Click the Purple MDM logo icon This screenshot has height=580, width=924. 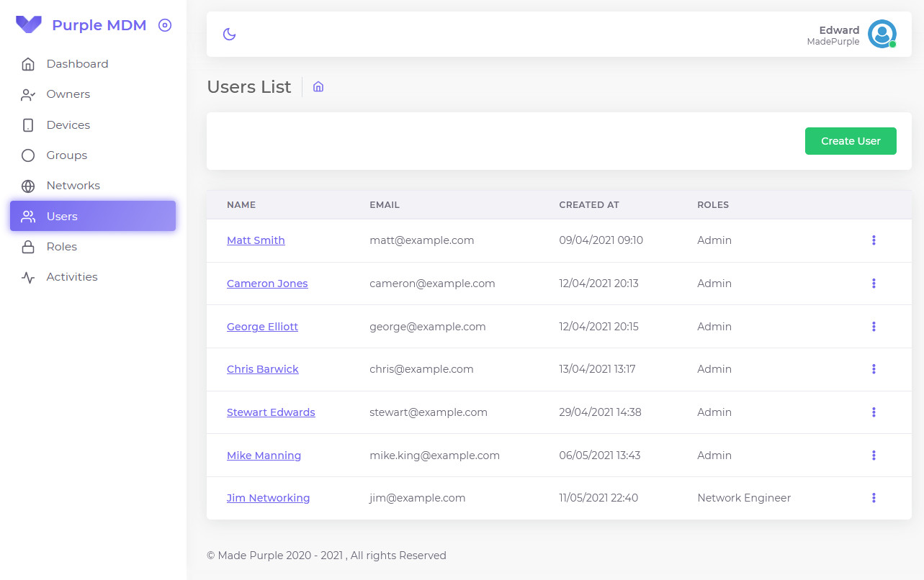pyautogui.click(x=29, y=25)
